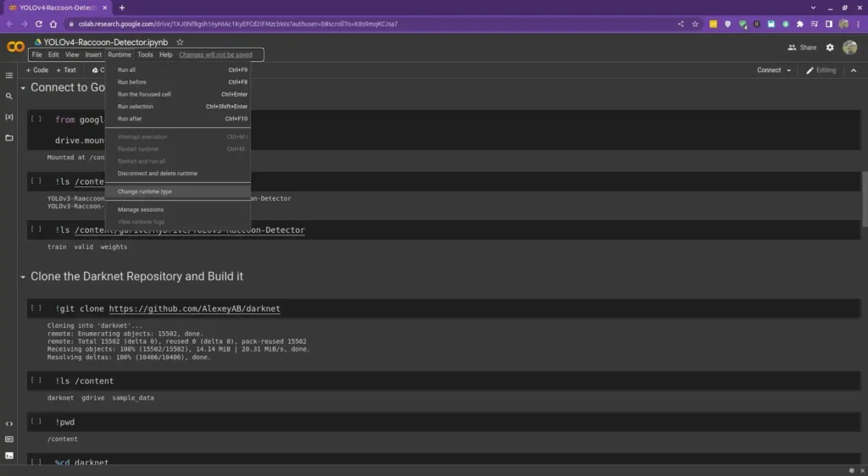Collapse the Connect to Google section

pyautogui.click(x=23, y=87)
